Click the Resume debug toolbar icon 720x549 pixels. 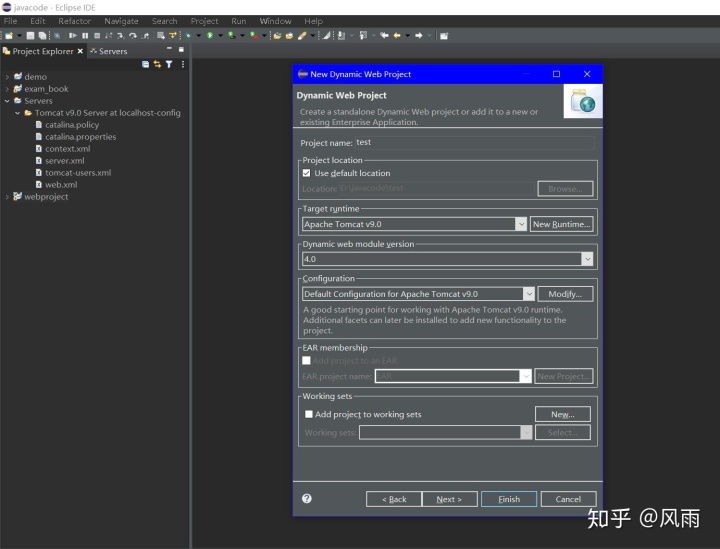pos(73,35)
